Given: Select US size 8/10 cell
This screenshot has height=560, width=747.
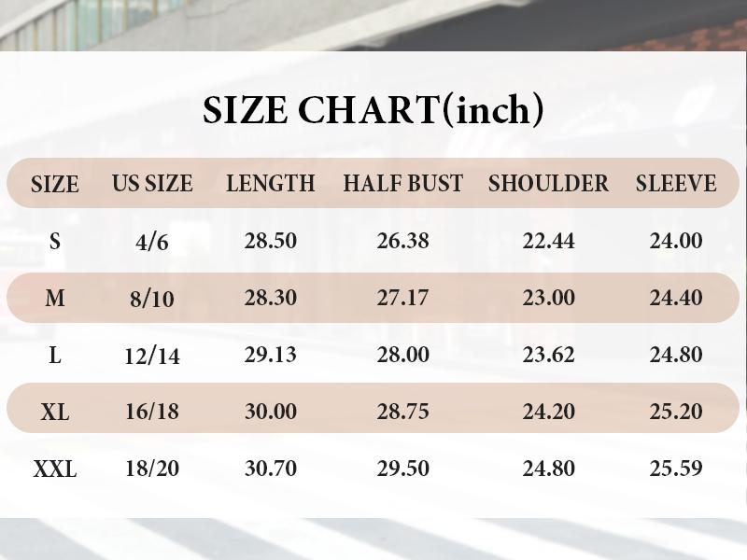Looking at the screenshot, I should click(152, 300).
